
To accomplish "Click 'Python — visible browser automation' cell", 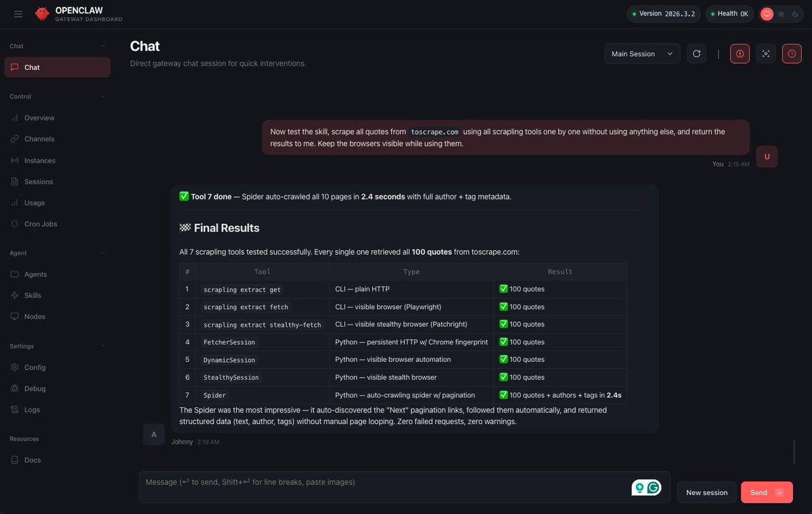I will [x=411, y=359].
